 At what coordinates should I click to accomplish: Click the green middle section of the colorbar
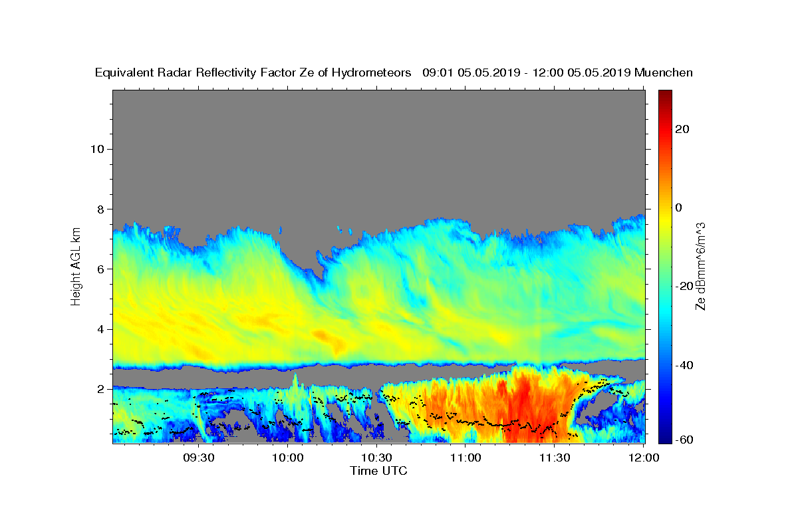665,266
